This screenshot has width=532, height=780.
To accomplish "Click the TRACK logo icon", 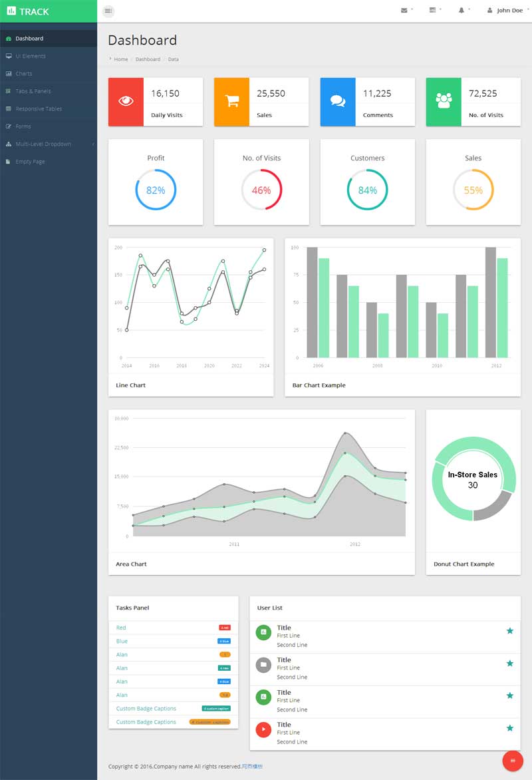I will 11,11.
